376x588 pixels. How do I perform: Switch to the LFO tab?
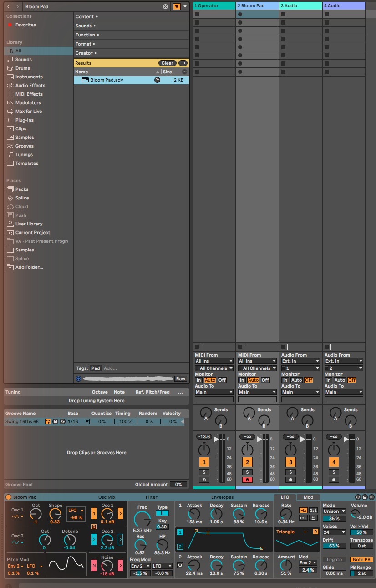[285, 497]
